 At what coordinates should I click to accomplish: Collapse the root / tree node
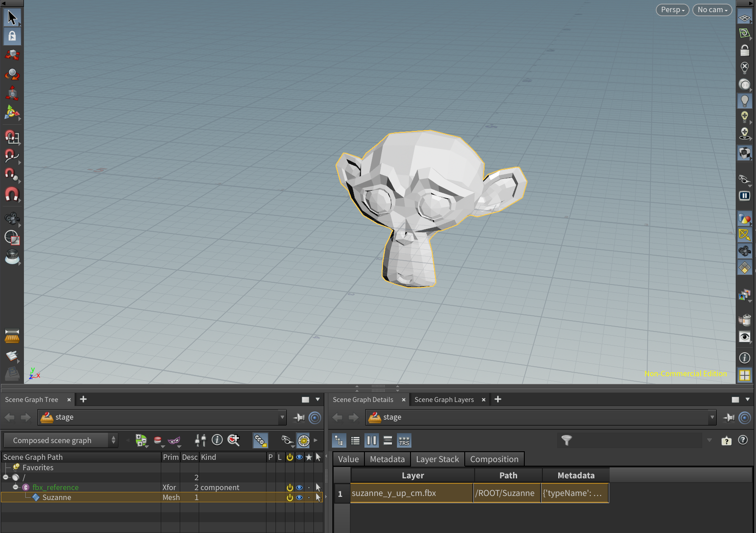(x=5, y=477)
